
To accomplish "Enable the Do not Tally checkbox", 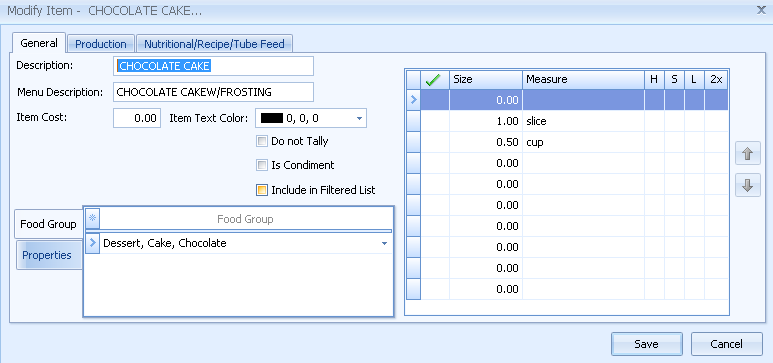I will [x=262, y=141].
